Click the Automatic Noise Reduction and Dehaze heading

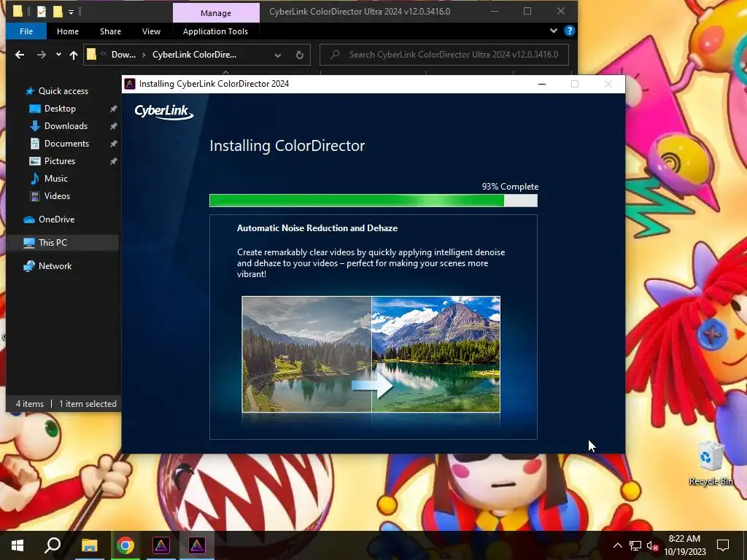pyautogui.click(x=317, y=228)
